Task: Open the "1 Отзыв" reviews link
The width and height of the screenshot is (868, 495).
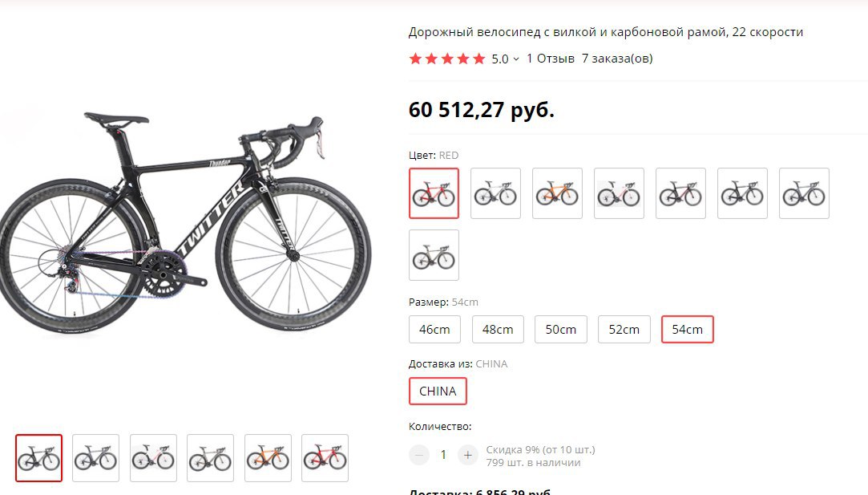Action: [551, 59]
